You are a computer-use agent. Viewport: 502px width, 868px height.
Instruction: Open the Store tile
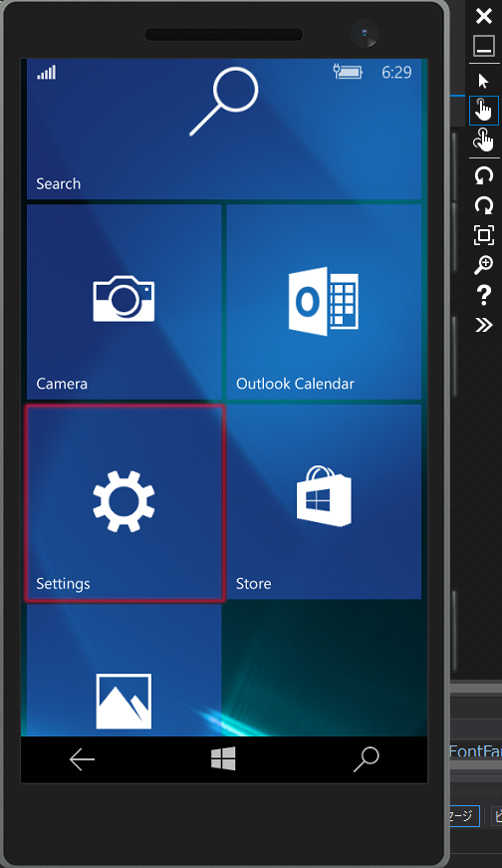tap(324, 501)
